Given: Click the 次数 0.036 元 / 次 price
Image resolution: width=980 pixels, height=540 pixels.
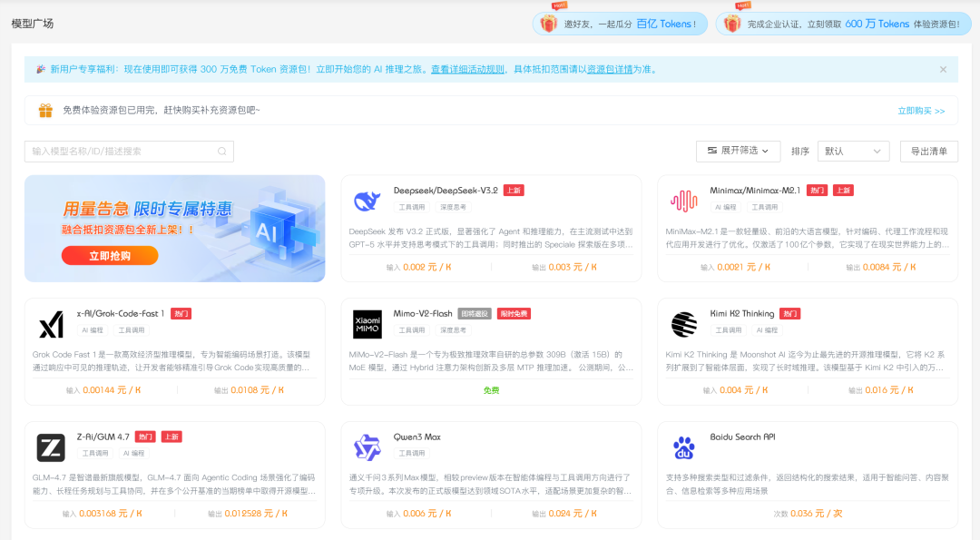Looking at the screenshot, I should [x=808, y=513].
